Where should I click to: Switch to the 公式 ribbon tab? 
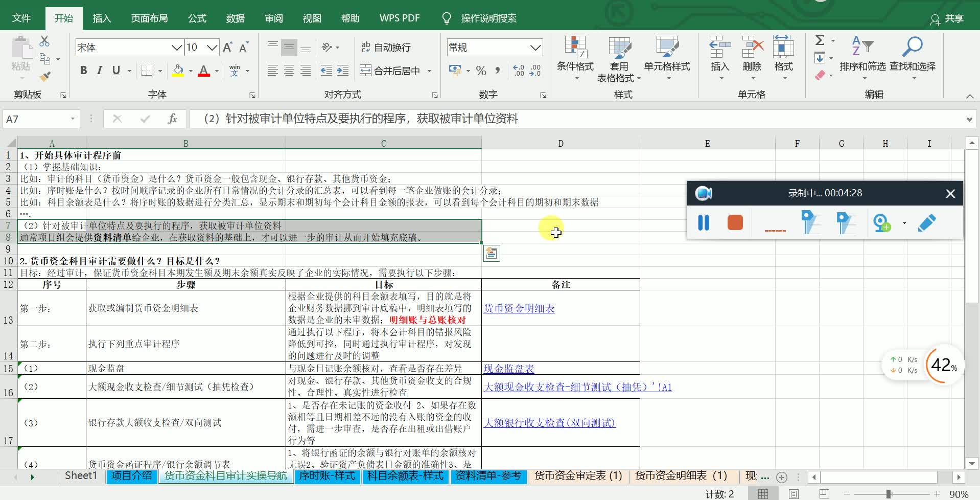pyautogui.click(x=197, y=18)
